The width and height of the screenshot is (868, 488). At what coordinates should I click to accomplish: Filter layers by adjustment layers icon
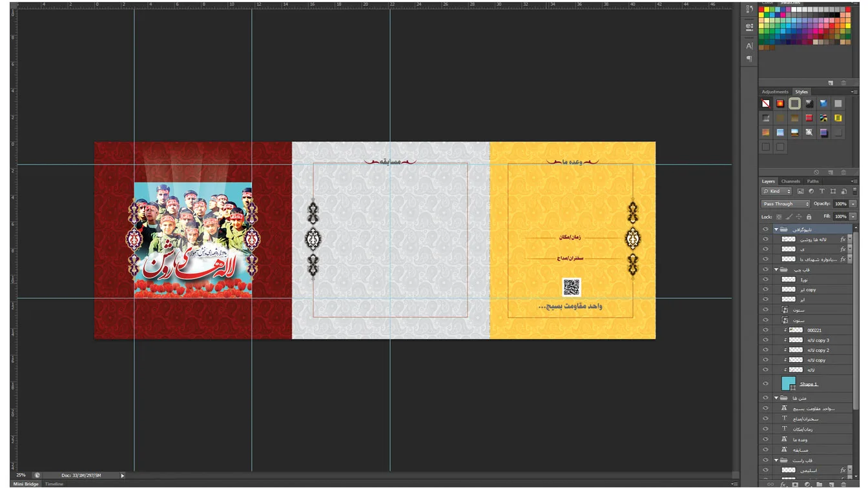812,191
